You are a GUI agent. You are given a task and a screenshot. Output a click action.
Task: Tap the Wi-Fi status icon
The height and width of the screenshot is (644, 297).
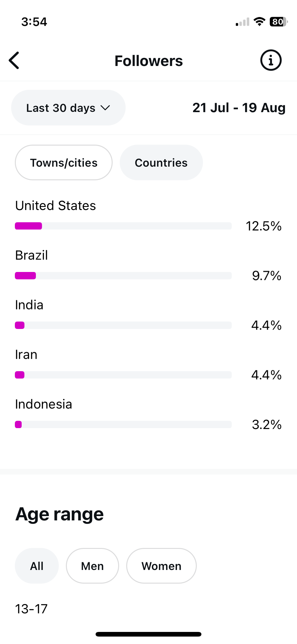point(259,22)
